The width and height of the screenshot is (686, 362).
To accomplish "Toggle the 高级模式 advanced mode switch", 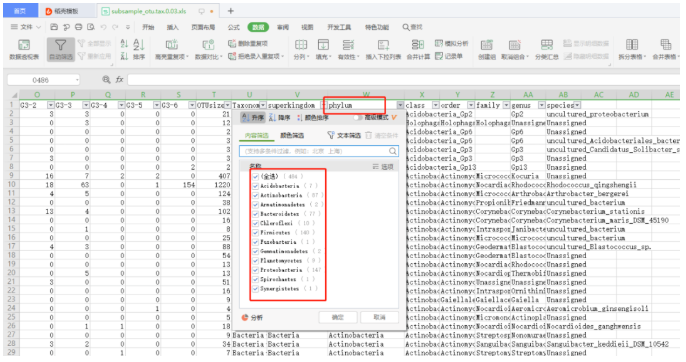I will (359, 117).
